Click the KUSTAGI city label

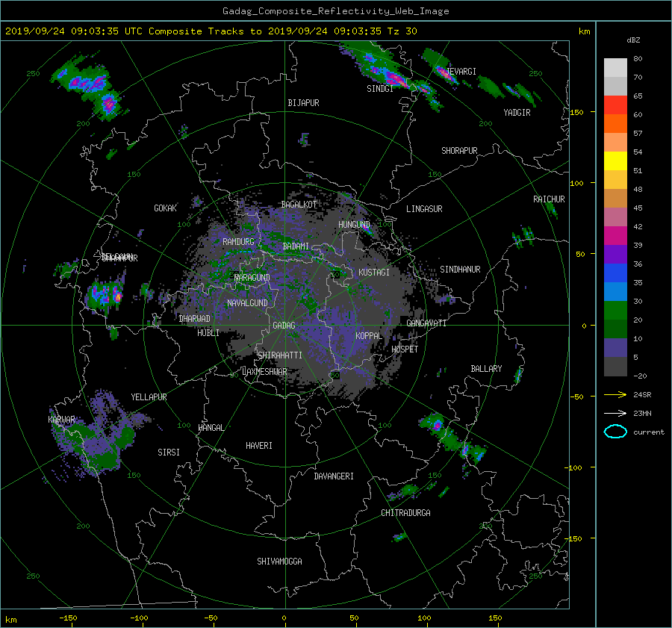374,273
